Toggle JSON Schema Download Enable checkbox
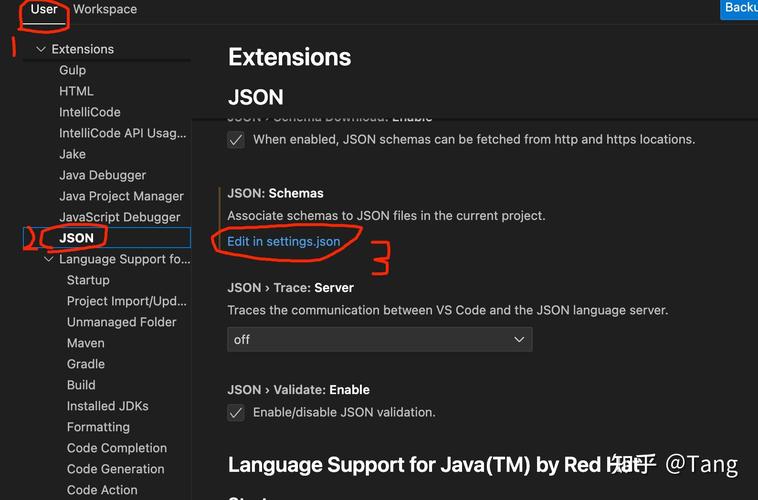The image size is (758, 500). click(x=236, y=140)
